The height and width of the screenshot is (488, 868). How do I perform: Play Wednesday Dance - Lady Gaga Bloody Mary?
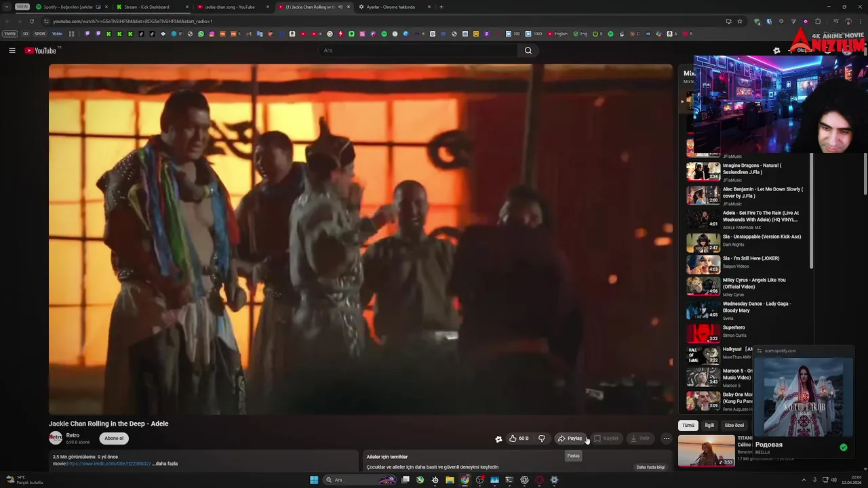pos(745,310)
